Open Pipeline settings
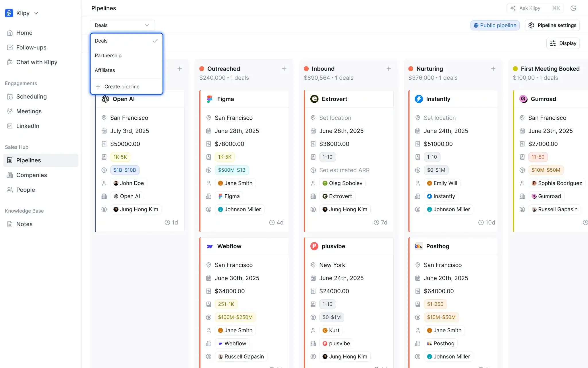 [x=552, y=25]
